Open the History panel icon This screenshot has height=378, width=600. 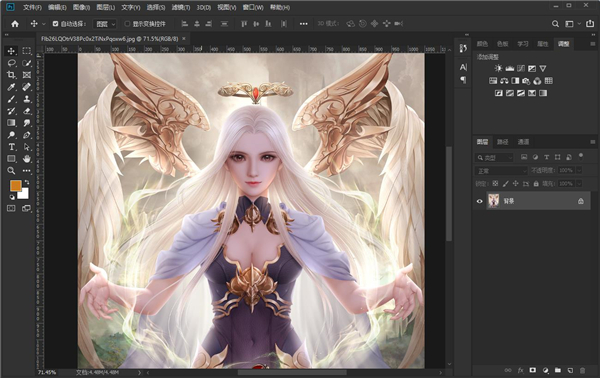coord(463,48)
